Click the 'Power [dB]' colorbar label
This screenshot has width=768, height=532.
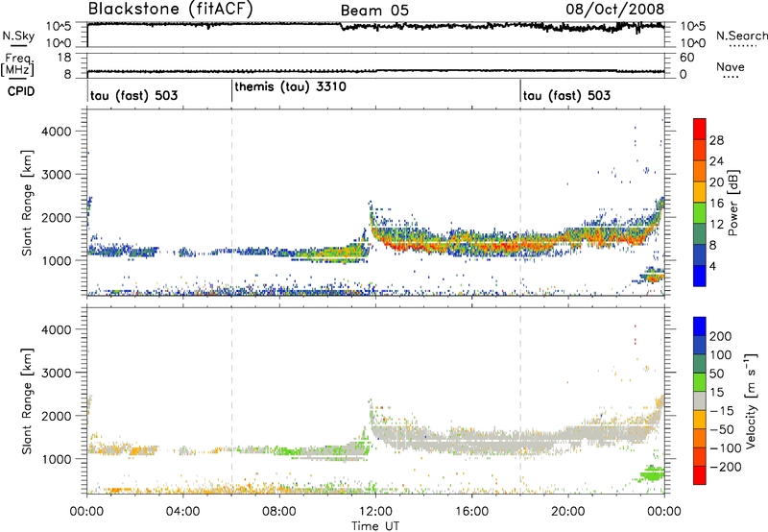732,203
